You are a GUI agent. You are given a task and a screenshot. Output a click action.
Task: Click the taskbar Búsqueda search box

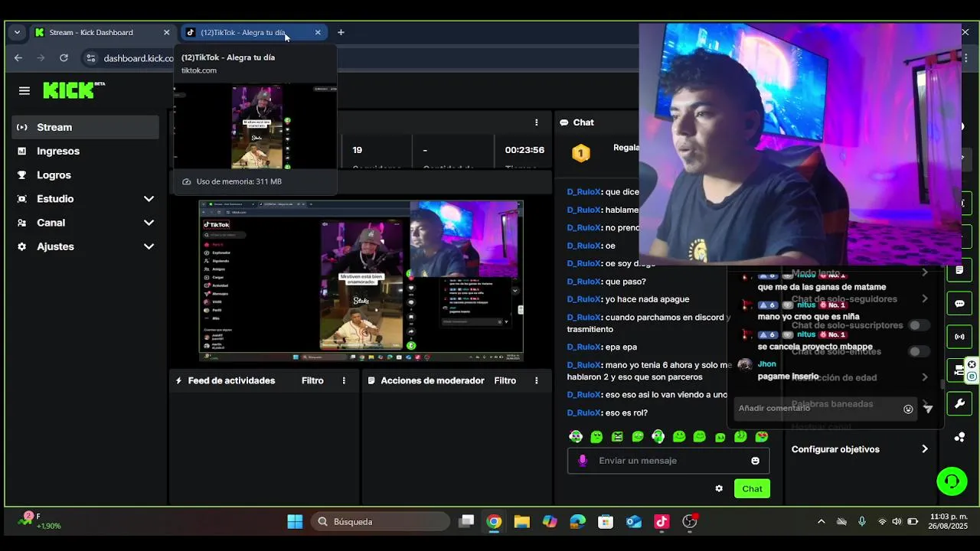coord(381,521)
